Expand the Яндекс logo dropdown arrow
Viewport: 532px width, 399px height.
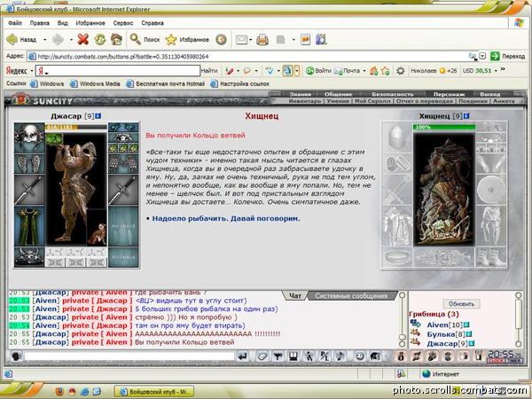coord(32,71)
